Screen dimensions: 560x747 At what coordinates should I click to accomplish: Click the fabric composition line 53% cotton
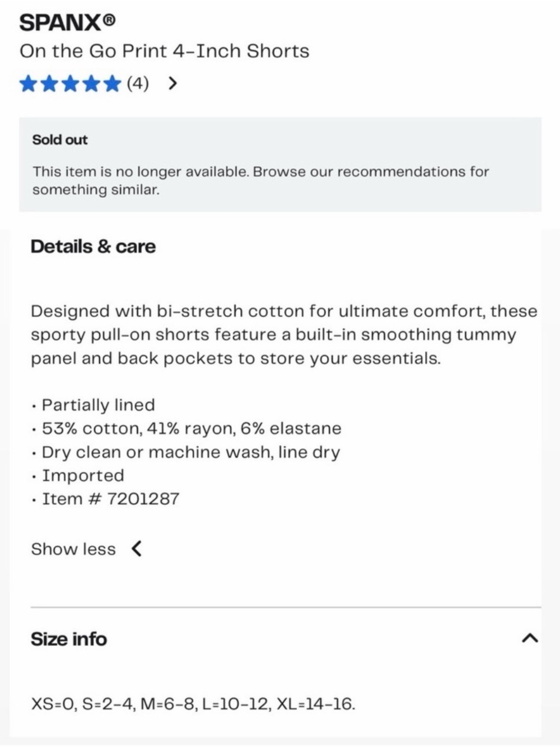(x=192, y=429)
